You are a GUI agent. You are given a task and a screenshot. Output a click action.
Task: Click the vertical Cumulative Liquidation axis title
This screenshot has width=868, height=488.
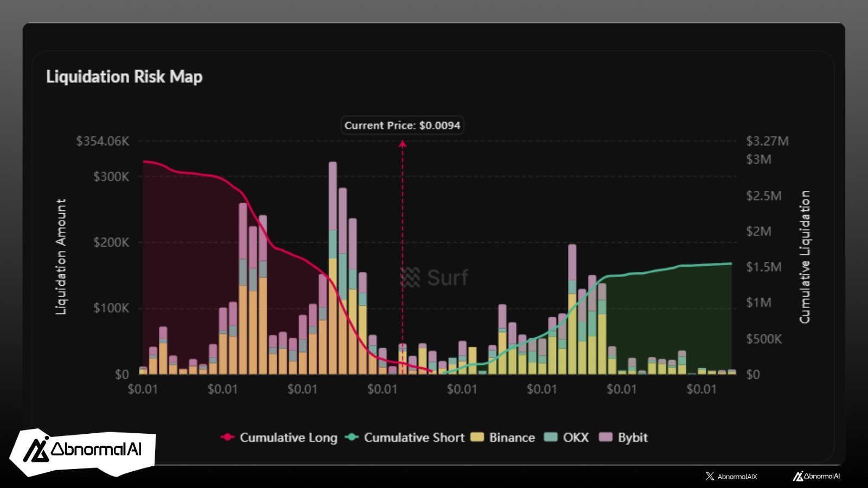[805, 257]
